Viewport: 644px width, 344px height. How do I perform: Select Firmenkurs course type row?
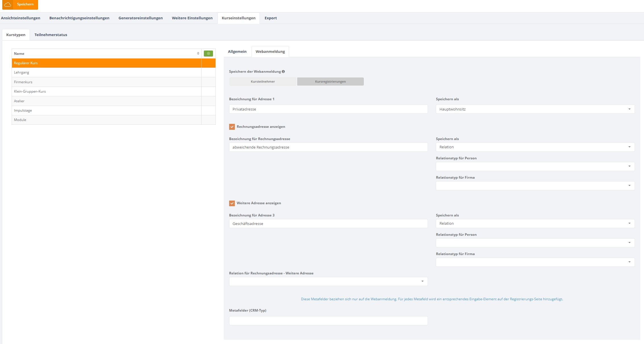114,82
